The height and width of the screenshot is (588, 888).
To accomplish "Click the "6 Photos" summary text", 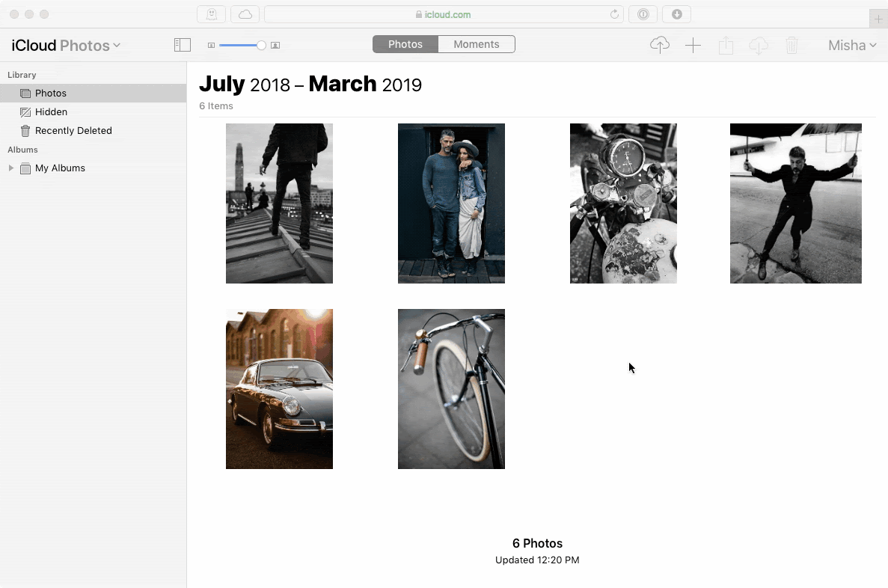I will coord(537,543).
